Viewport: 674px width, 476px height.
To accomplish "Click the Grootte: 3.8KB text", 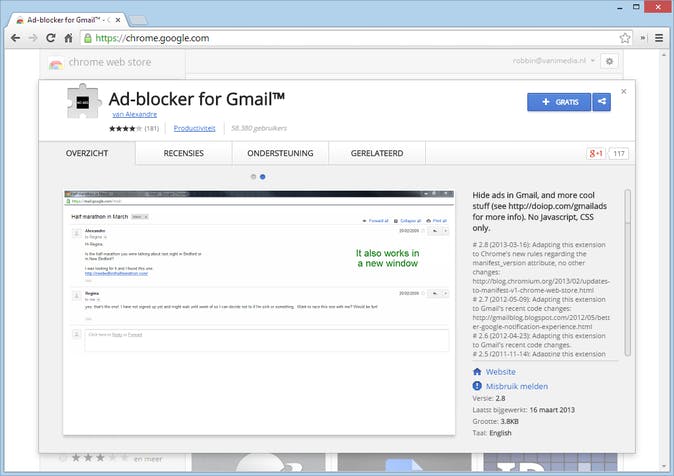I will (x=496, y=421).
